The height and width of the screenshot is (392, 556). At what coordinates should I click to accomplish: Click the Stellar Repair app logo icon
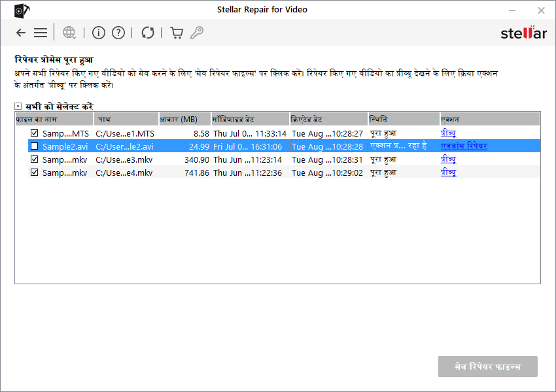pos(22,10)
